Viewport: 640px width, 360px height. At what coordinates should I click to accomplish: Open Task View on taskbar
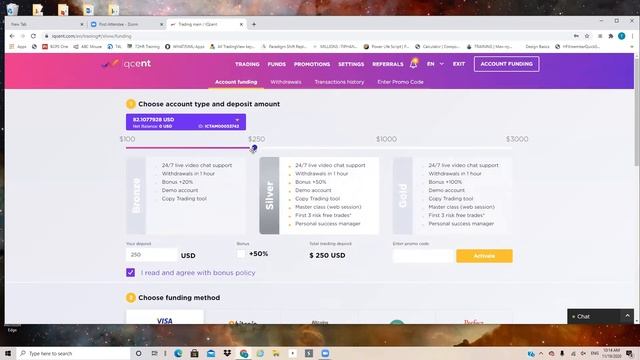coord(155,353)
